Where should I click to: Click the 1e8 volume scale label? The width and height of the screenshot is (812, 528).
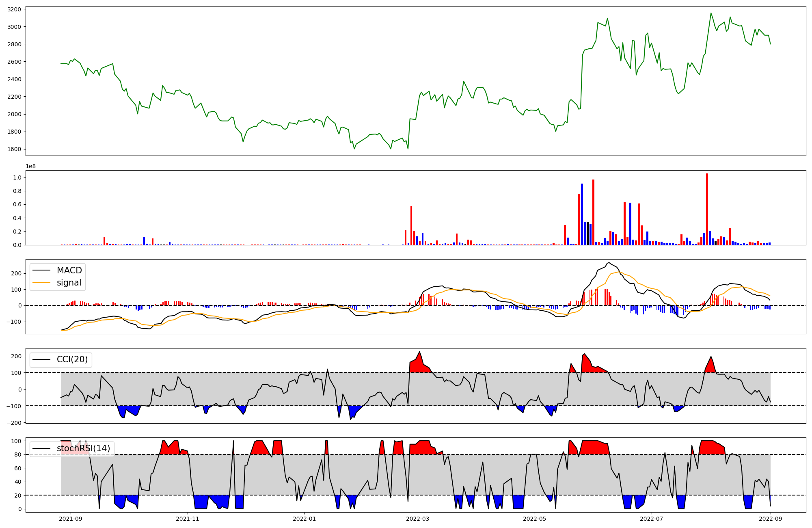30,166
